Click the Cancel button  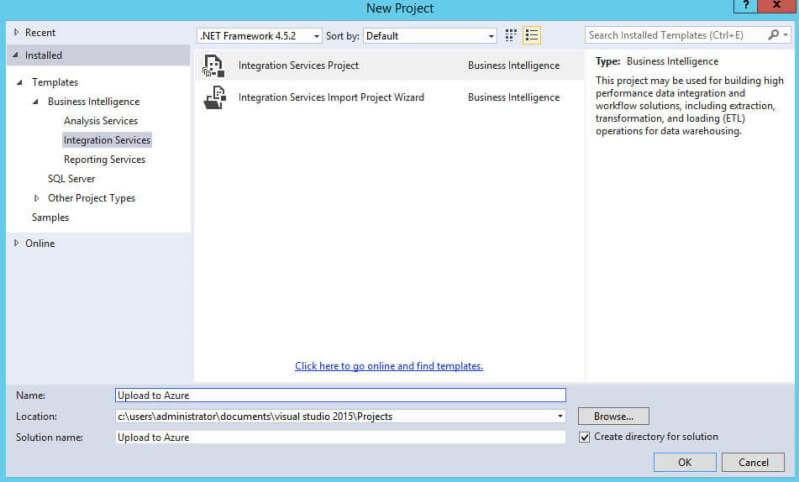coord(753,462)
